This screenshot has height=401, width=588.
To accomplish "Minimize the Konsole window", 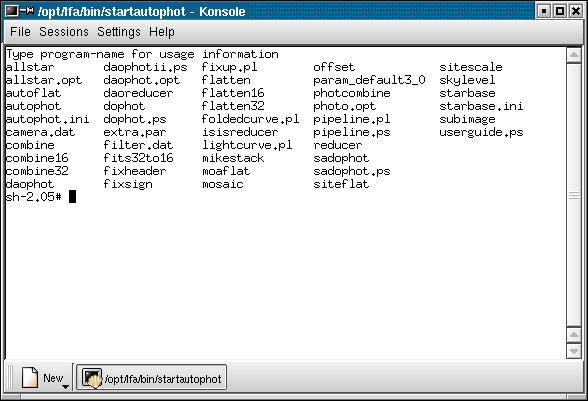I will [x=544, y=11].
